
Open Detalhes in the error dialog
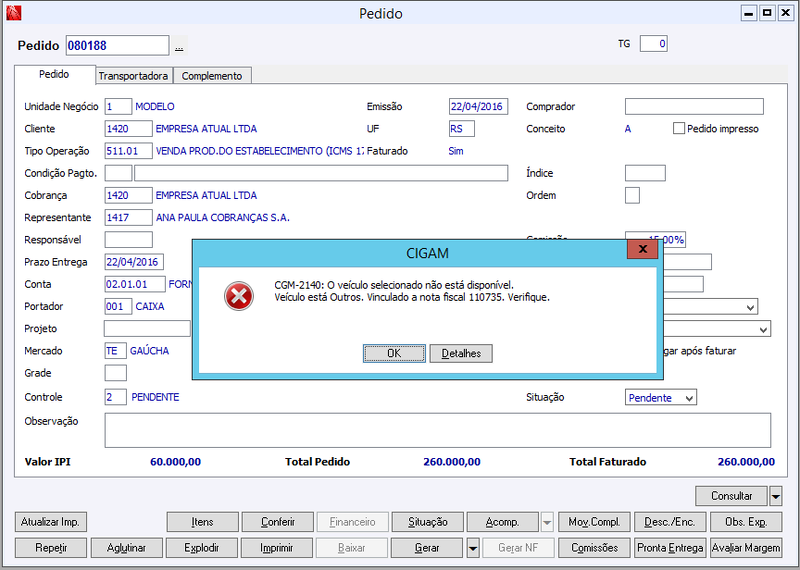pyautogui.click(x=461, y=353)
